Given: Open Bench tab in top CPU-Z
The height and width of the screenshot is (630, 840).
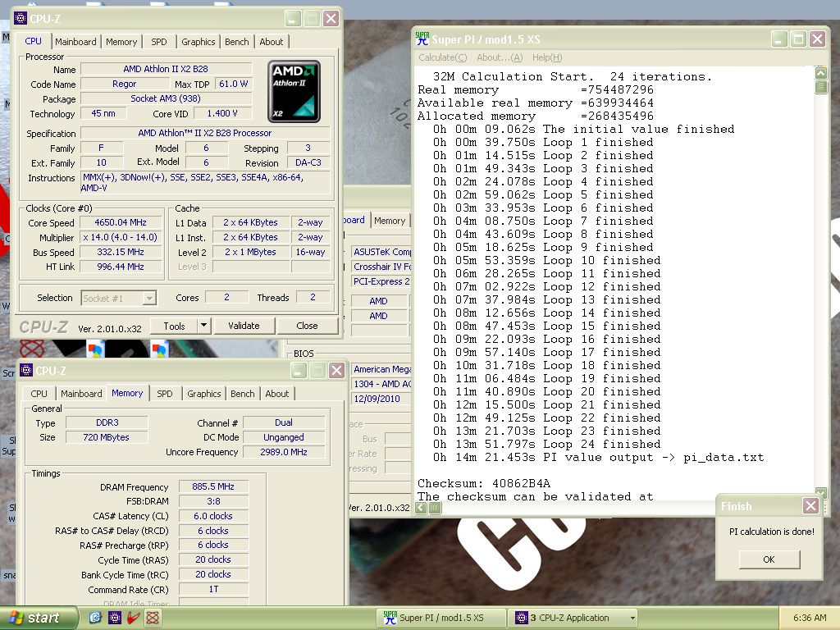Looking at the screenshot, I should (237, 42).
